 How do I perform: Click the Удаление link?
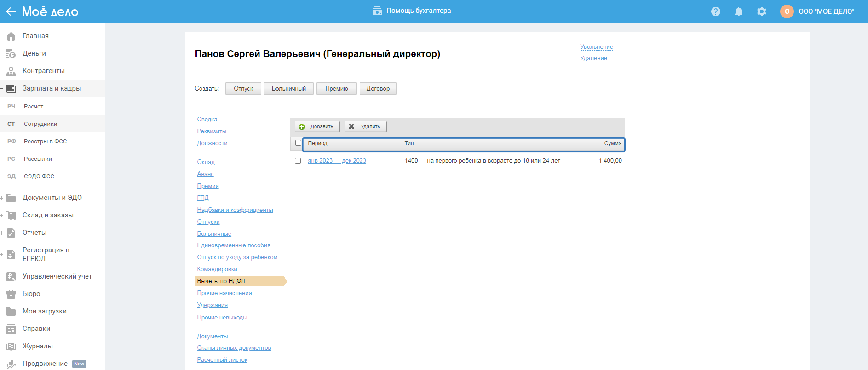coord(593,58)
